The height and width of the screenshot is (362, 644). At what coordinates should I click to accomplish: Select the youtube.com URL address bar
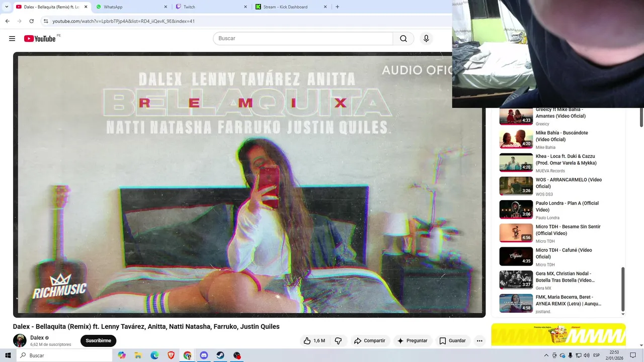pos(123,21)
